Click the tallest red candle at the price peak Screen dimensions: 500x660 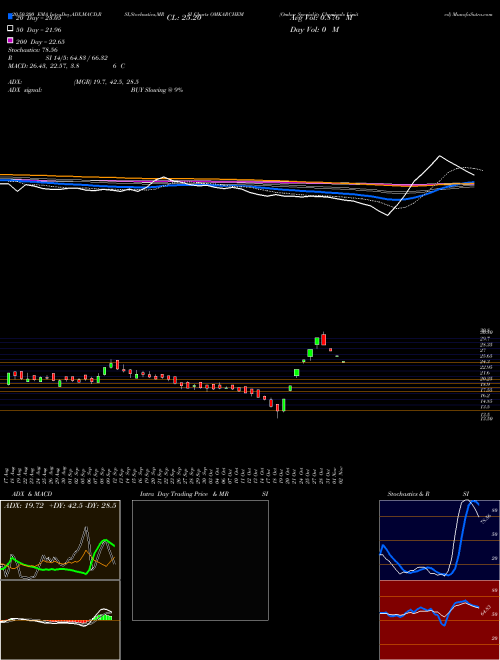click(323, 339)
